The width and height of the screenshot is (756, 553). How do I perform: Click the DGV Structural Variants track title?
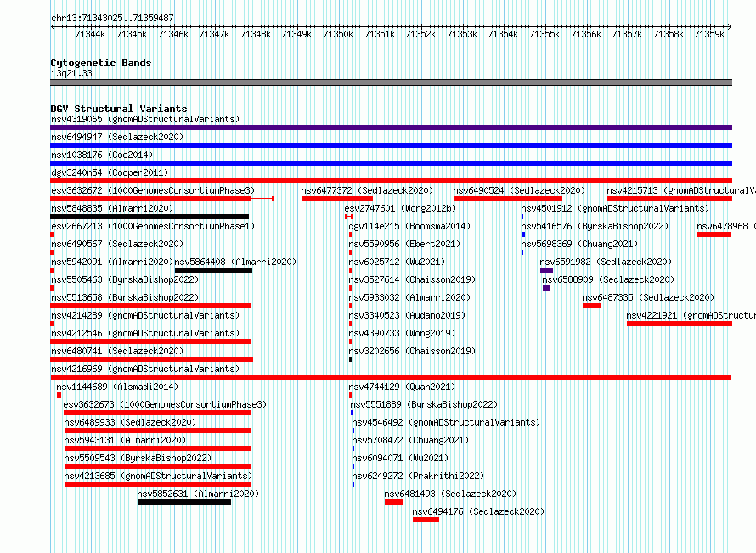click(119, 109)
